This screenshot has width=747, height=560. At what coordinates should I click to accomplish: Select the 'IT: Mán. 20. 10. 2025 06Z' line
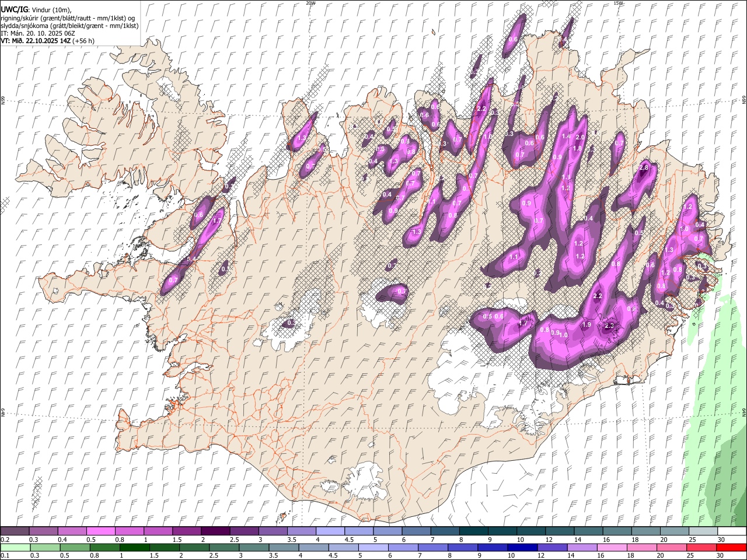pos(39,33)
